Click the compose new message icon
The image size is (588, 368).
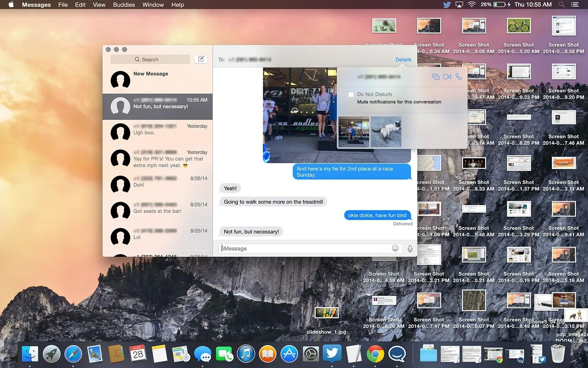[201, 59]
